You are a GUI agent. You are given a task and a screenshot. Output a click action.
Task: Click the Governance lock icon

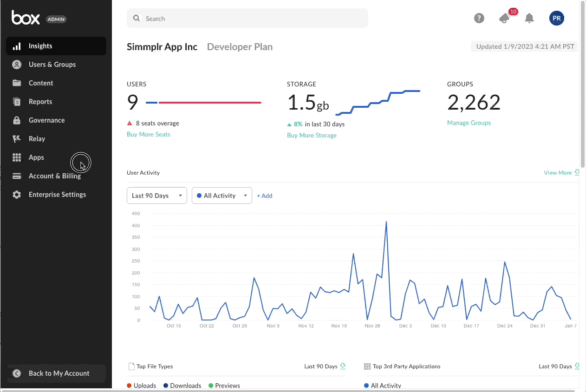pyautogui.click(x=17, y=120)
